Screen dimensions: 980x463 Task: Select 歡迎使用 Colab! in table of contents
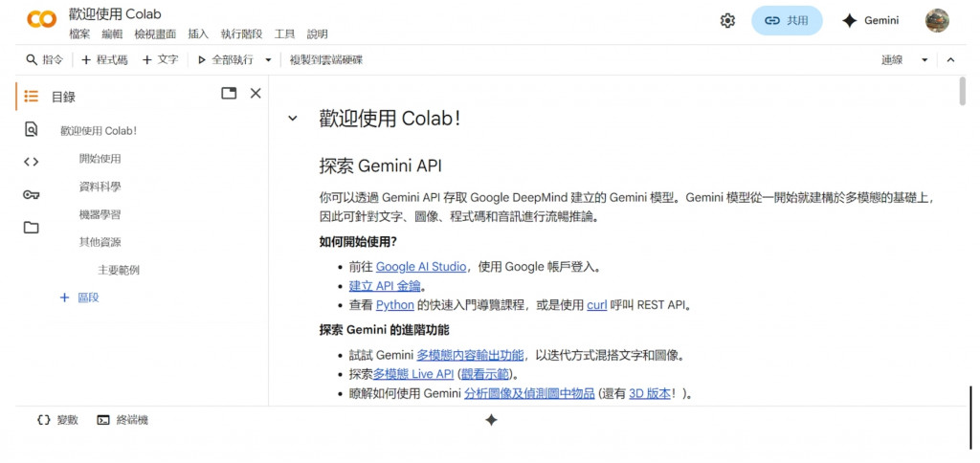tap(99, 131)
